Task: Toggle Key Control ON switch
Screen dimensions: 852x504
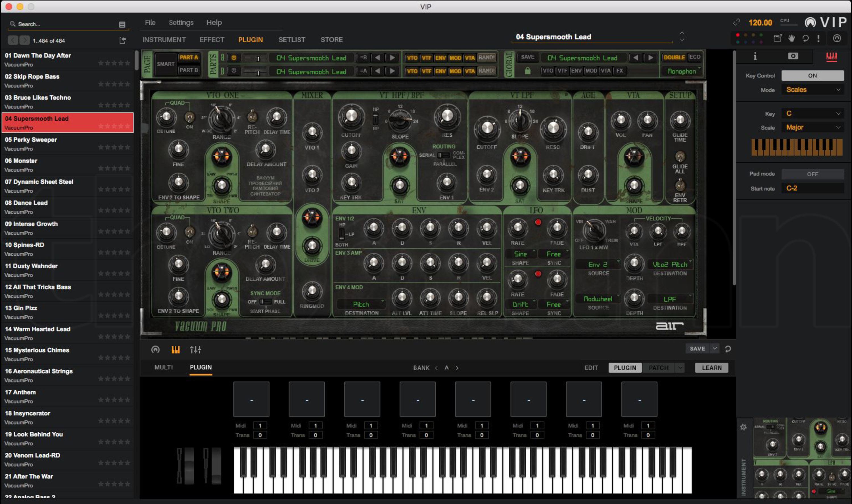Action: [812, 75]
